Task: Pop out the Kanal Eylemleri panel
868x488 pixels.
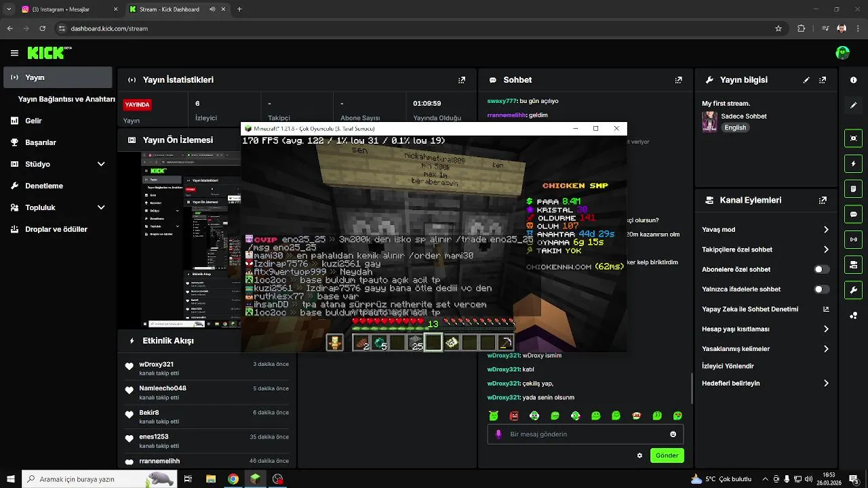Action: point(823,201)
